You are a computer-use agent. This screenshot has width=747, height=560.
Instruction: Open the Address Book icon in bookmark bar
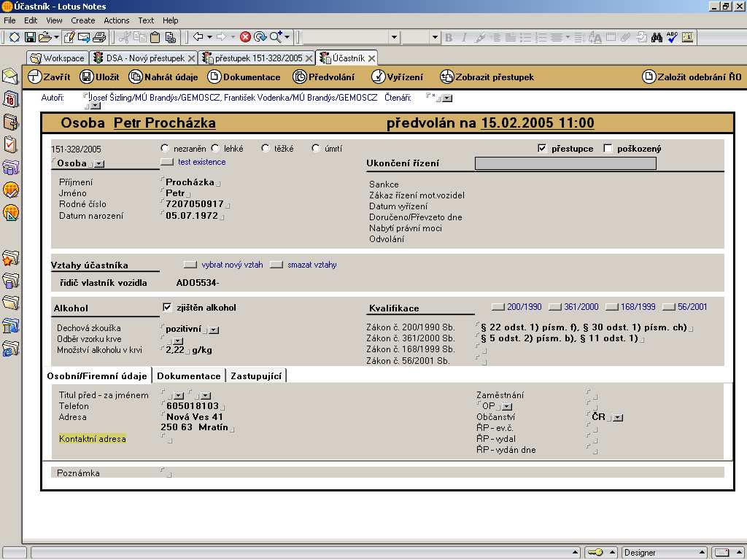[10, 122]
